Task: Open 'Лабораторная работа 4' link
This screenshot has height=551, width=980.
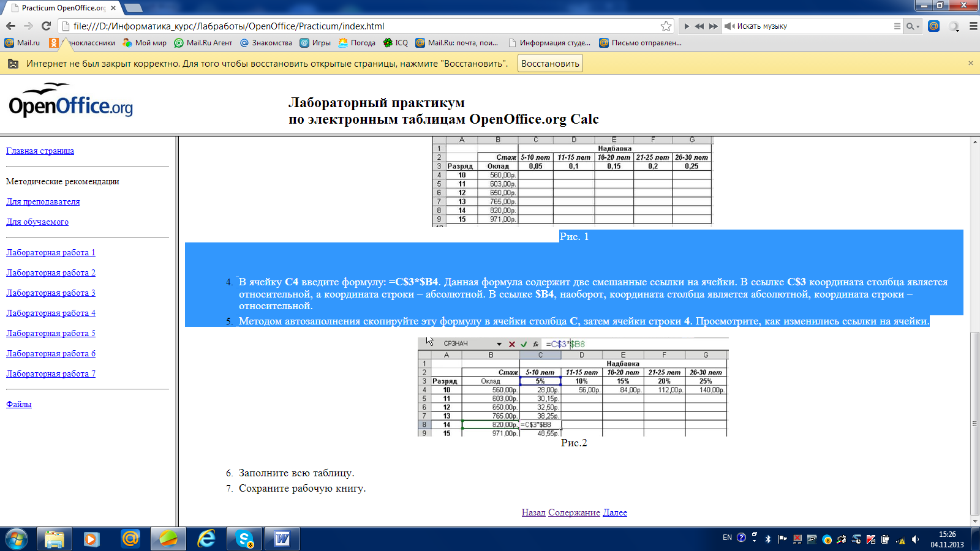Action: tap(51, 313)
